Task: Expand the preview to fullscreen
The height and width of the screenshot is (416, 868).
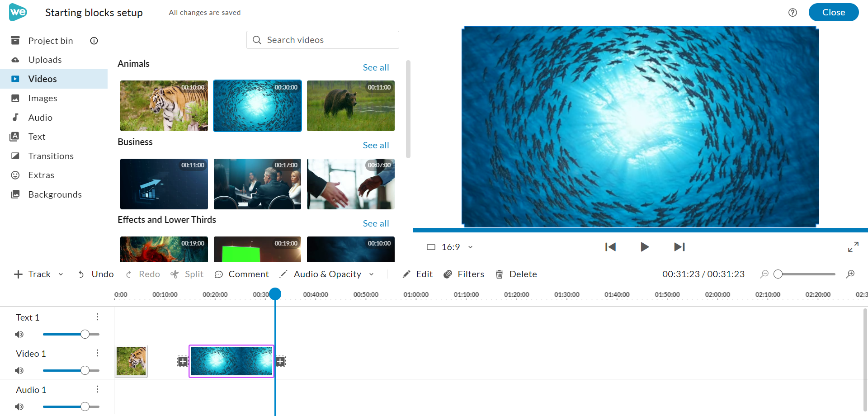Action: pyautogui.click(x=854, y=247)
